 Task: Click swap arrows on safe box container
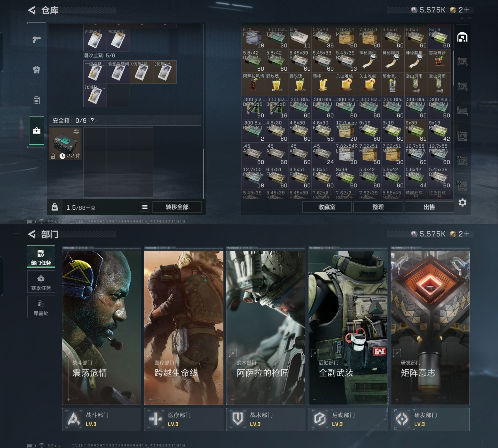[x=76, y=132]
